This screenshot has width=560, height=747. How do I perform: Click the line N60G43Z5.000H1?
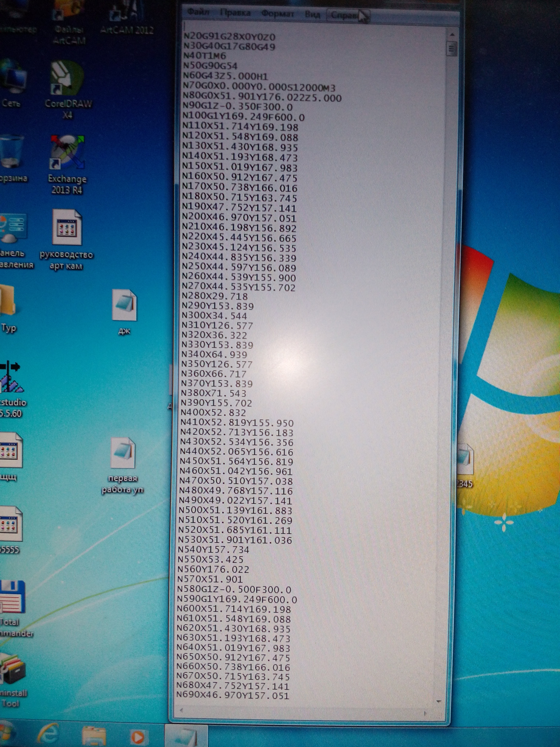(x=226, y=76)
